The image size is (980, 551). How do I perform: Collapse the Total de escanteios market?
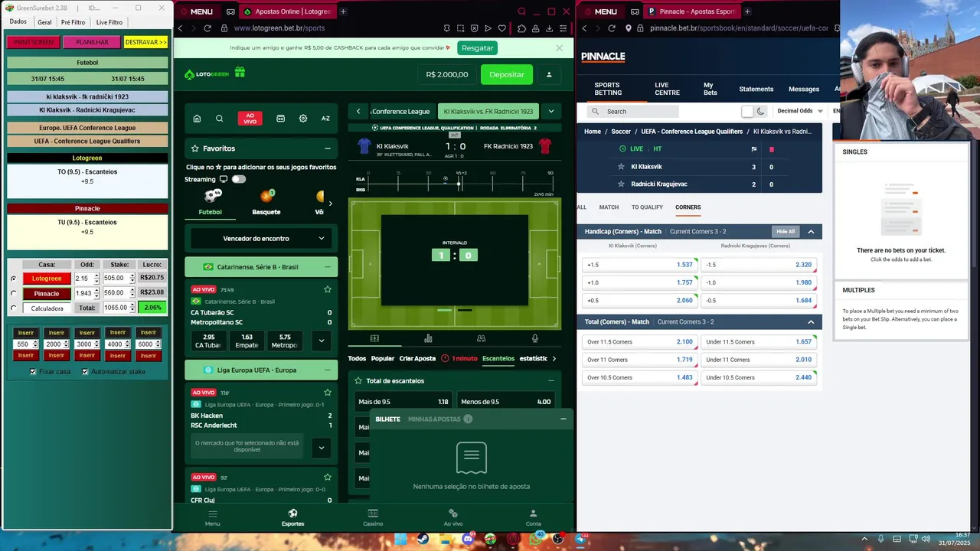(551, 380)
